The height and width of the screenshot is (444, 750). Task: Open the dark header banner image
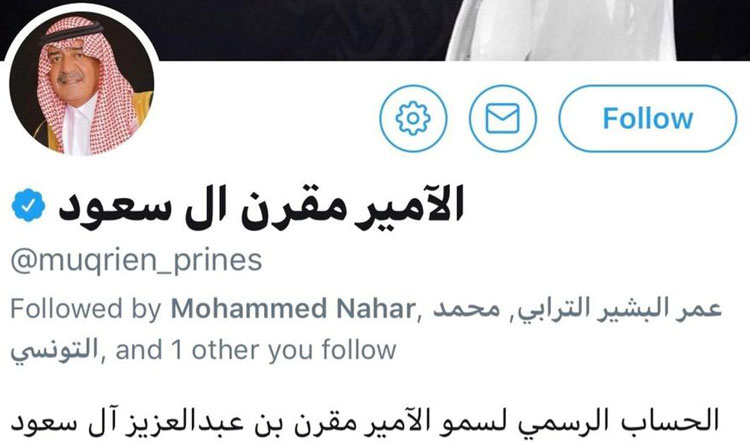click(x=375, y=30)
